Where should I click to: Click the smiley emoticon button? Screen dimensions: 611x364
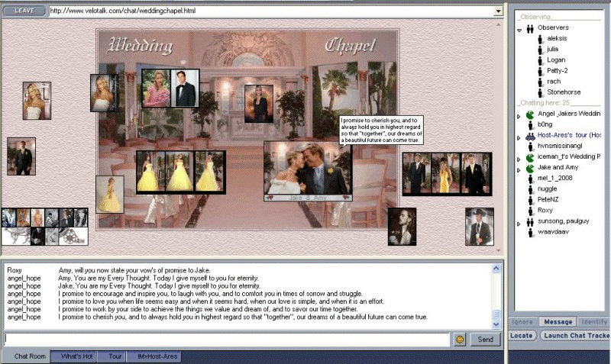[461, 339]
